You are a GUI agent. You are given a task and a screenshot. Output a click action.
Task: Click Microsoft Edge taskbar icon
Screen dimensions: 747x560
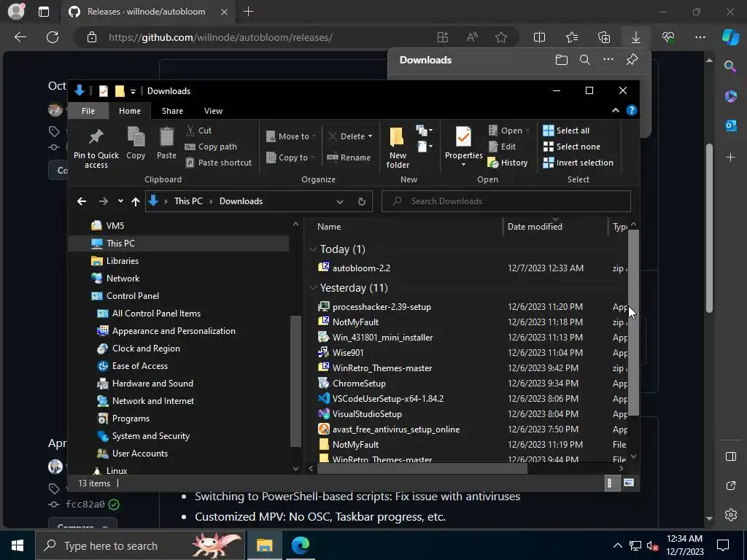coord(300,545)
